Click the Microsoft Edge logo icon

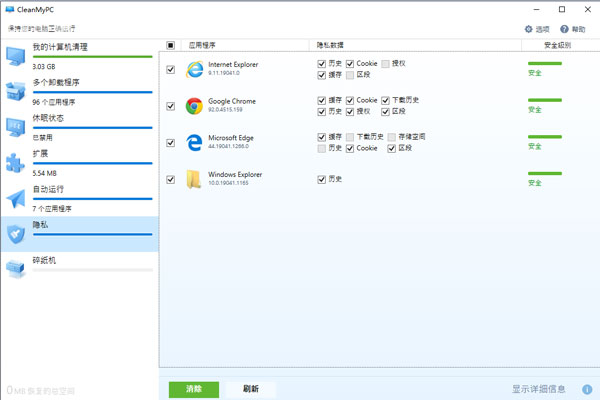[194, 142]
